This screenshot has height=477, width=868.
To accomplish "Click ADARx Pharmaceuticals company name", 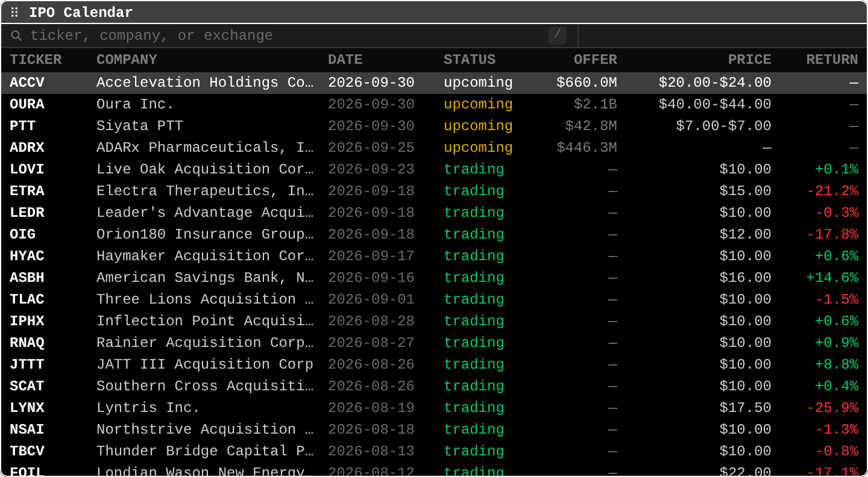I will (x=205, y=148).
